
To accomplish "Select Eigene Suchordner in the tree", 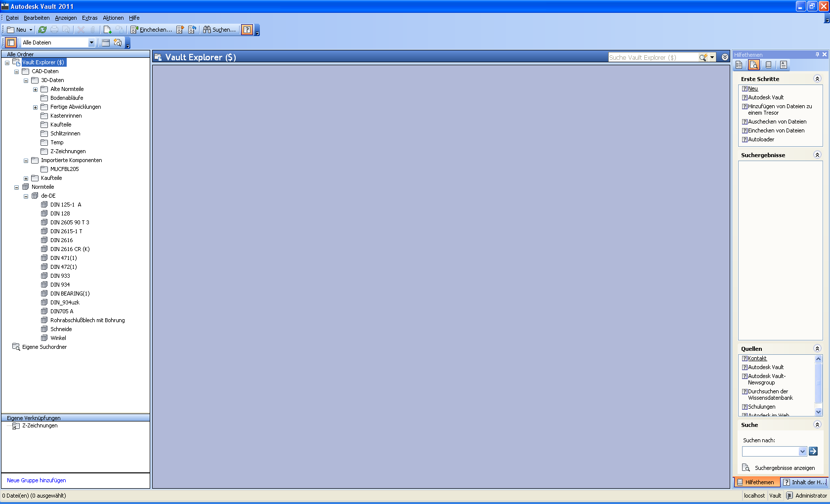I will point(44,347).
